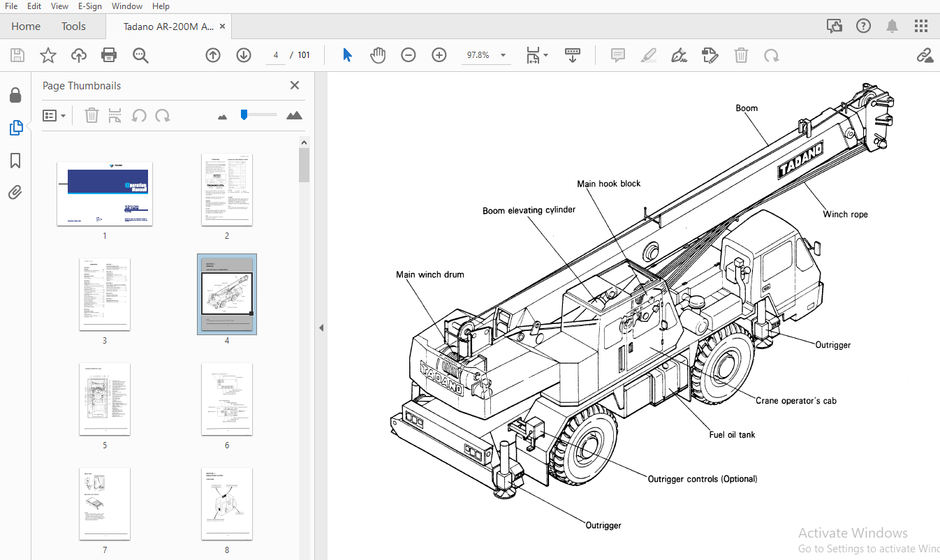Select page 2 thumbnail
Viewport: 940px width, 560px height.
[x=227, y=190]
